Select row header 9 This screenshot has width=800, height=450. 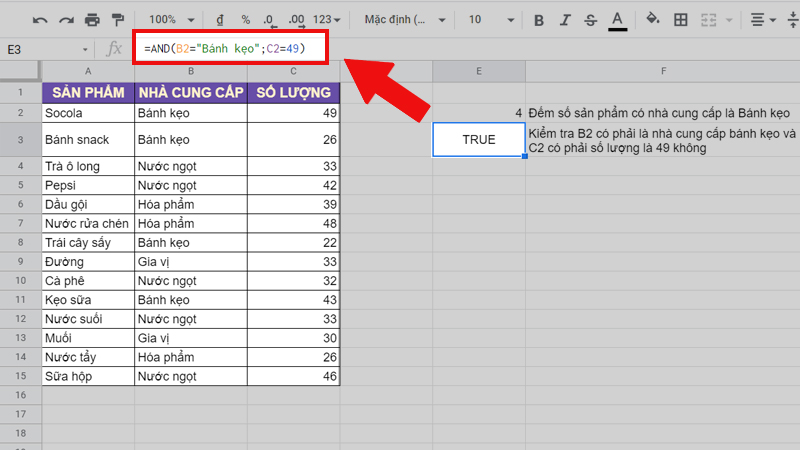pos(20,261)
